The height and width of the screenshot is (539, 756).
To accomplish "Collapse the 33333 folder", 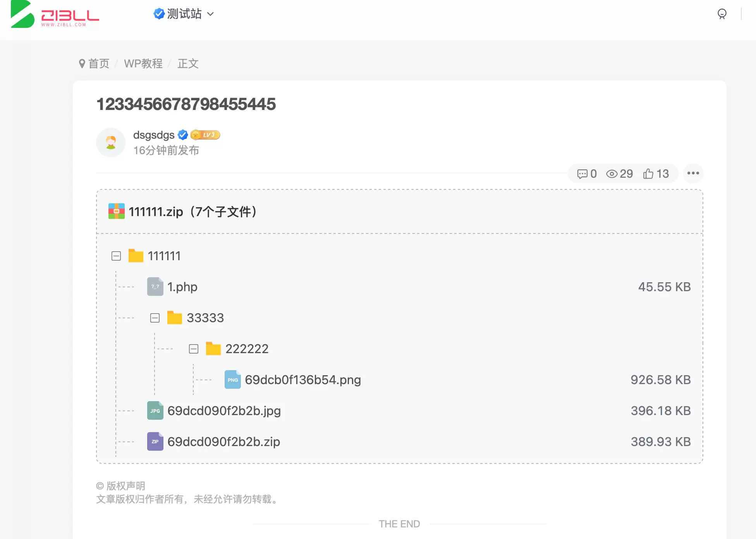I will tap(155, 318).
